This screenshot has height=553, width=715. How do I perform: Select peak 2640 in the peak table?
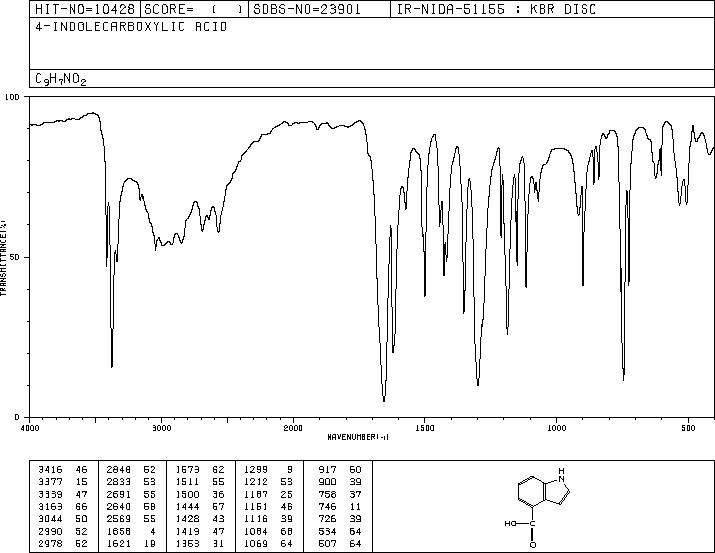119,506
